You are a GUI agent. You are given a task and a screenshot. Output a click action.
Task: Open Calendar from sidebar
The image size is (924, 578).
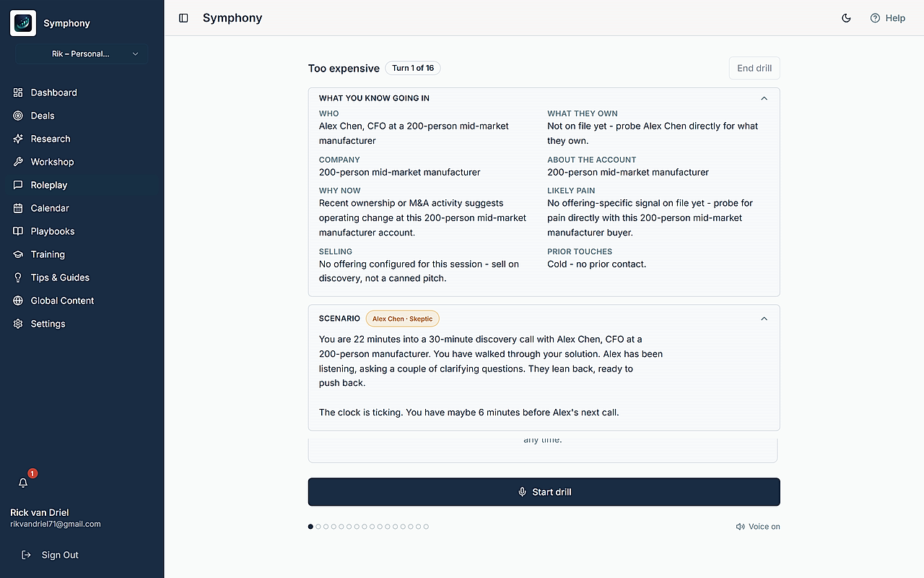(82, 208)
